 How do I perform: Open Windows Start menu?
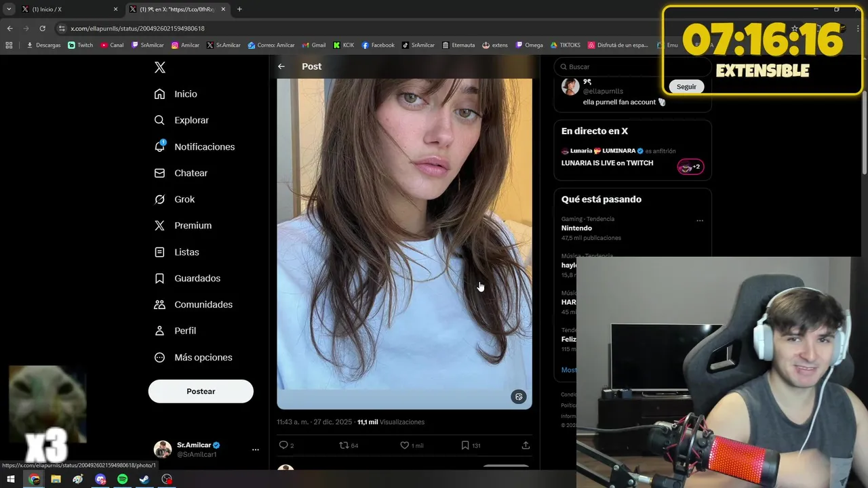pos(11,479)
